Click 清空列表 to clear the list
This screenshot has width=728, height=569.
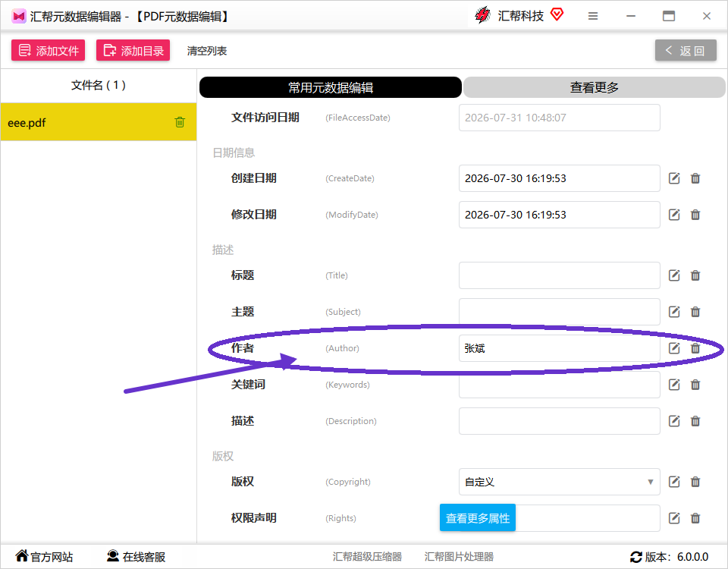(x=207, y=51)
